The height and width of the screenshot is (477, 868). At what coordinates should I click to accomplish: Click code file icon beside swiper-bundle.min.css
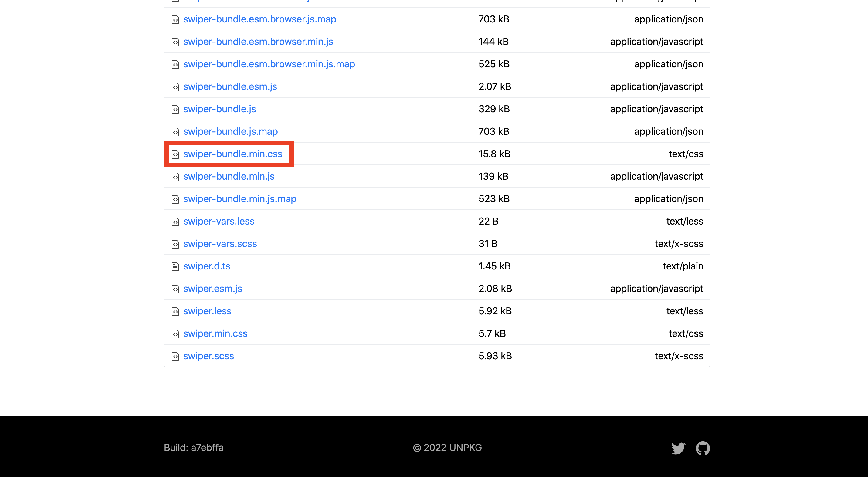(x=175, y=154)
